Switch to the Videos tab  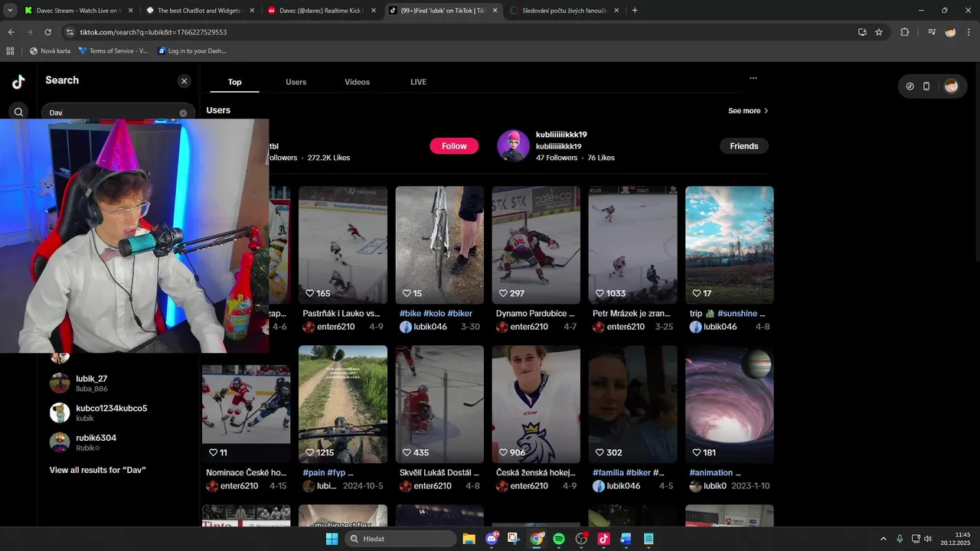(357, 82)
